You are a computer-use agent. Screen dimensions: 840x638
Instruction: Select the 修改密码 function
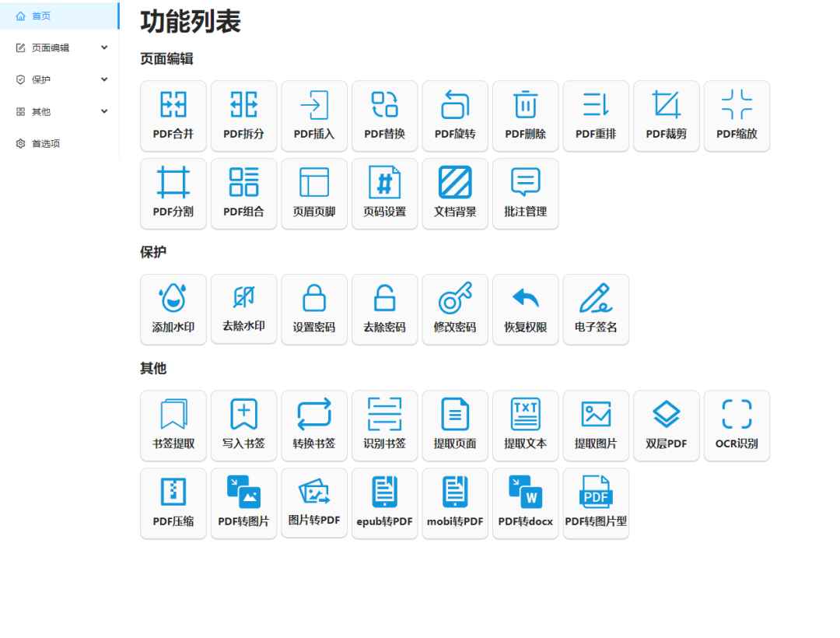pyautogui.click(x=455, y=309)
